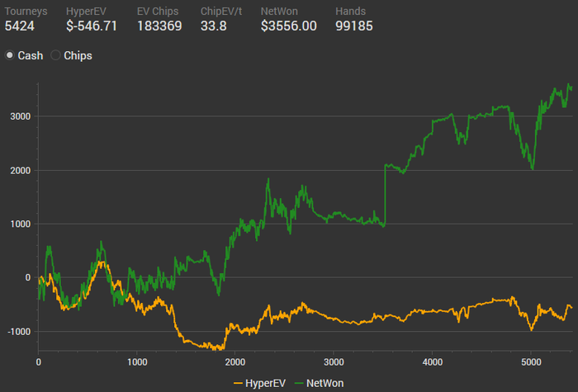Screen dimensions: 578x392
Task: Select the Cash radio button
Action: [10, 55]
